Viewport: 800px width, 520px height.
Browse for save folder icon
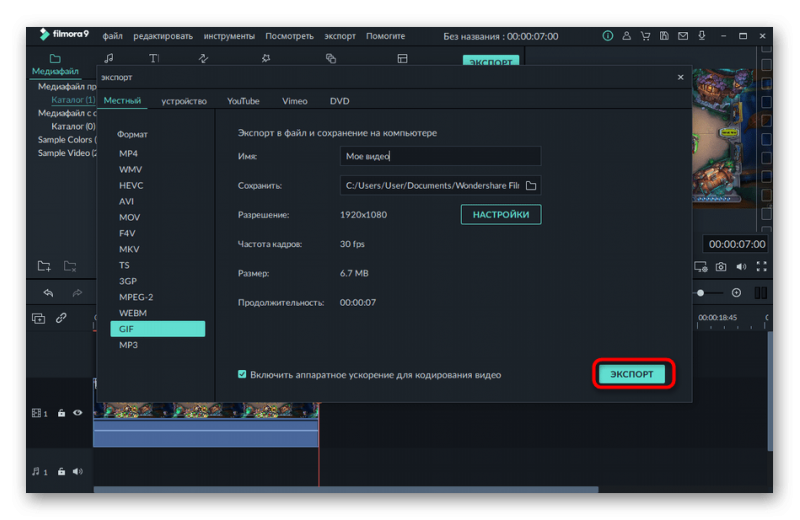[x=531, y=185]
